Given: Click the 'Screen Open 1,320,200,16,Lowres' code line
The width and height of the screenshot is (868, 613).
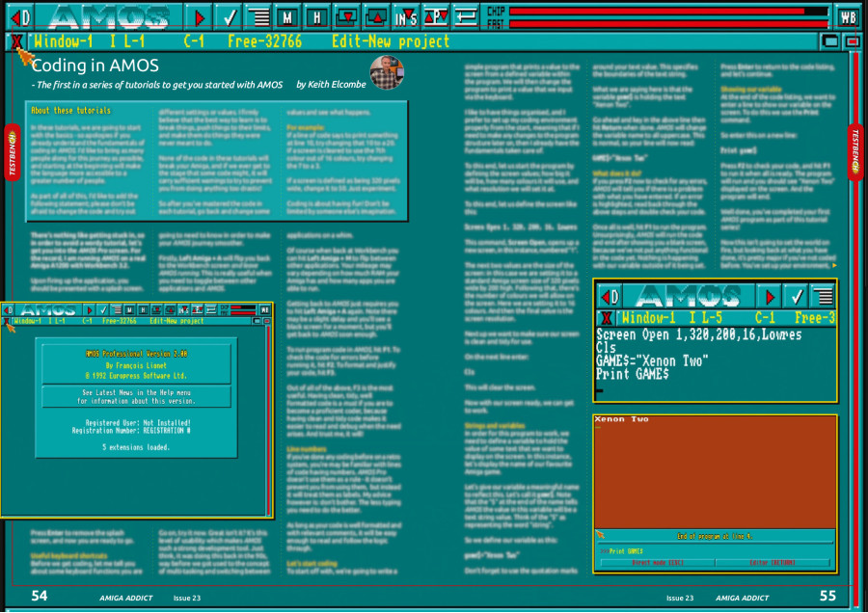Looking at the screenshot, I should [698, 334].
